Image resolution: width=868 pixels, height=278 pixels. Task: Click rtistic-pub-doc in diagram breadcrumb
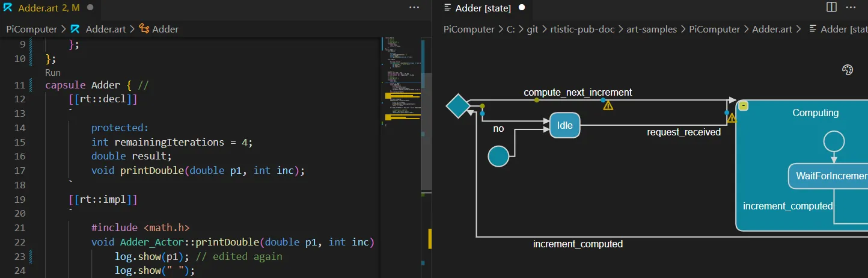(x=580, y=29)
